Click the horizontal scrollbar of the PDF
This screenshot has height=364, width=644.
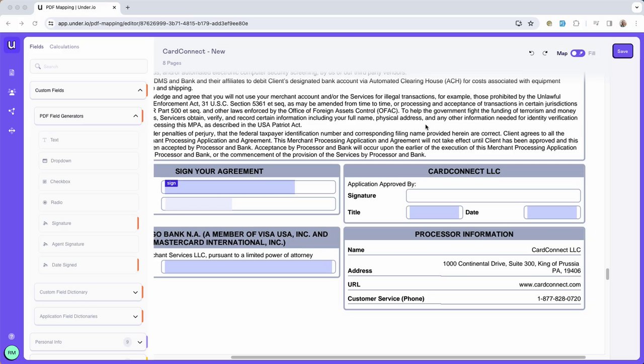coord(408,357)
